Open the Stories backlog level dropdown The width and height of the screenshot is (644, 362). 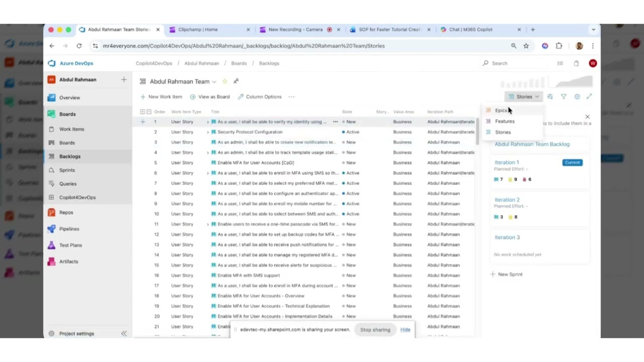pos(524,97)
